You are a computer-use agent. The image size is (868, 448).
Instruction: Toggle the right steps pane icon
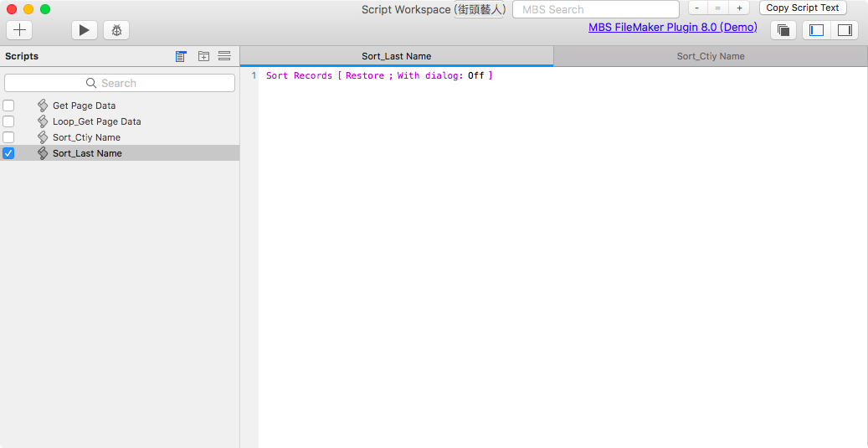pos(845,30)
